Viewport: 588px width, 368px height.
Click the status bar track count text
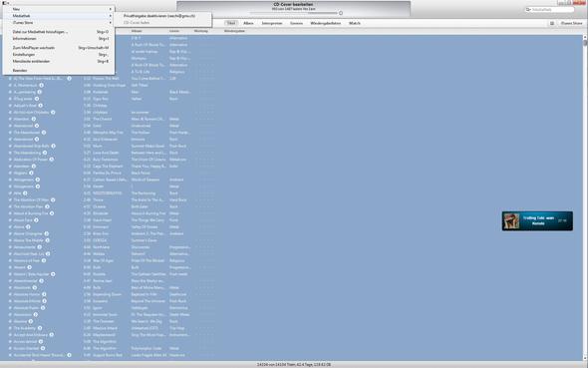[x=294, y=365]
